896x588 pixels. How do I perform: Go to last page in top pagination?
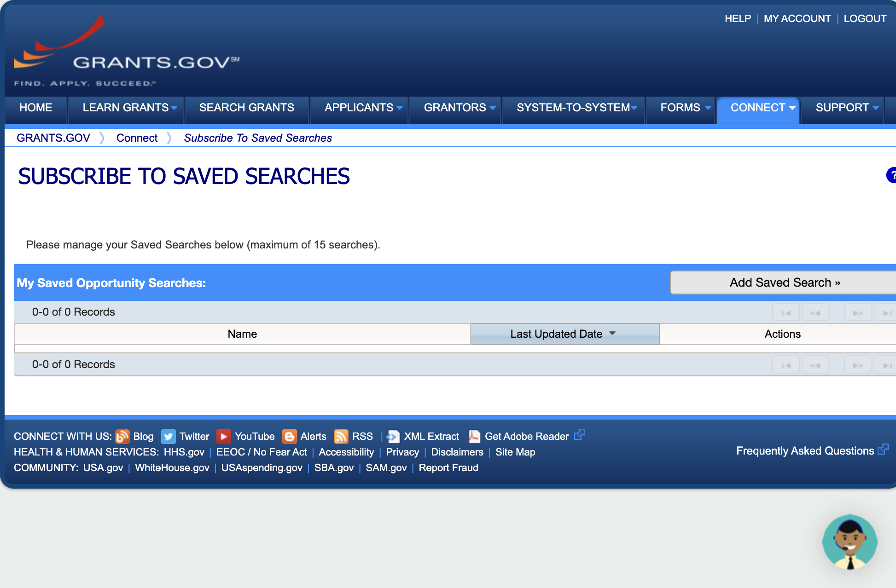point(886,312)
